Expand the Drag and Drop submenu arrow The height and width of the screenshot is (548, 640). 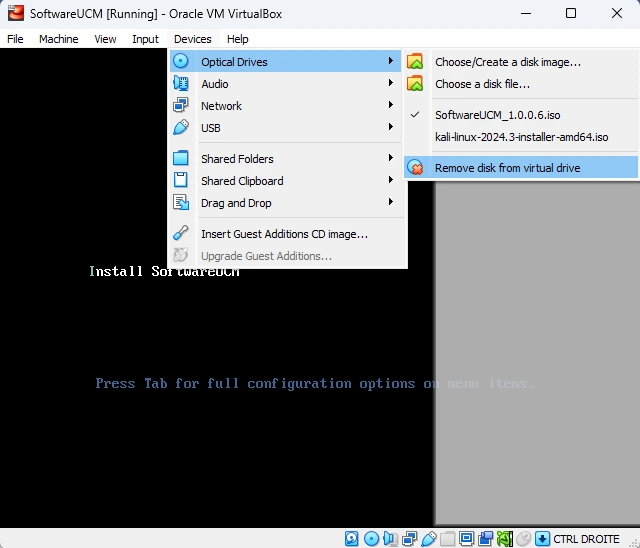[391, 202]
